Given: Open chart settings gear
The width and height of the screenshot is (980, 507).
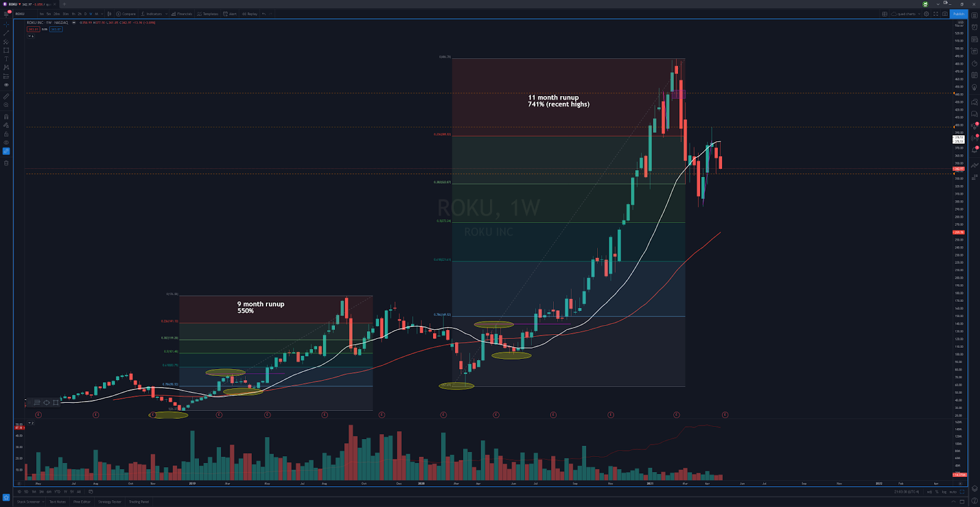Looking at the screenshot, I should 926,14.
